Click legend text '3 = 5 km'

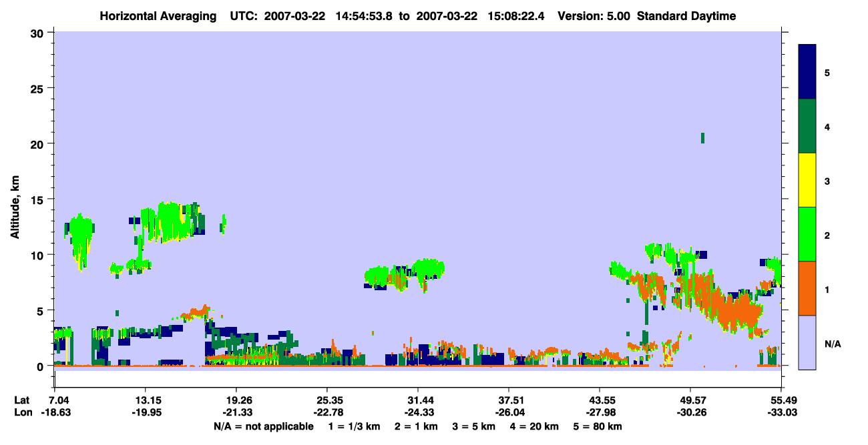point(475,426)
